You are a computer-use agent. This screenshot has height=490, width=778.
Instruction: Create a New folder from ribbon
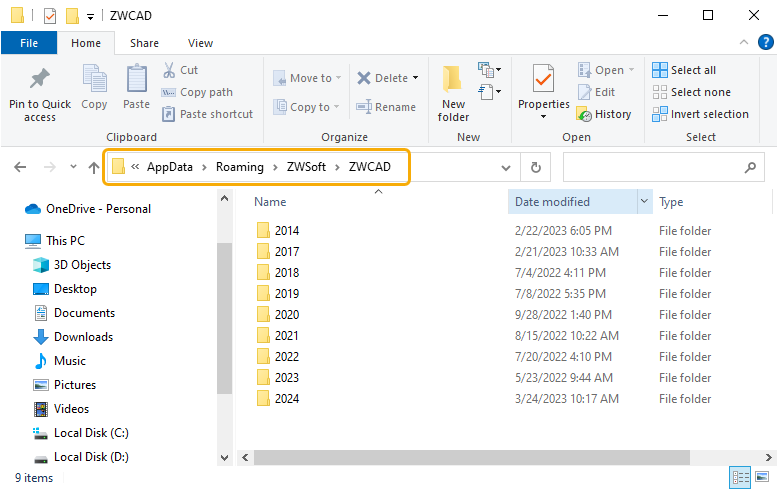point(453,93)
